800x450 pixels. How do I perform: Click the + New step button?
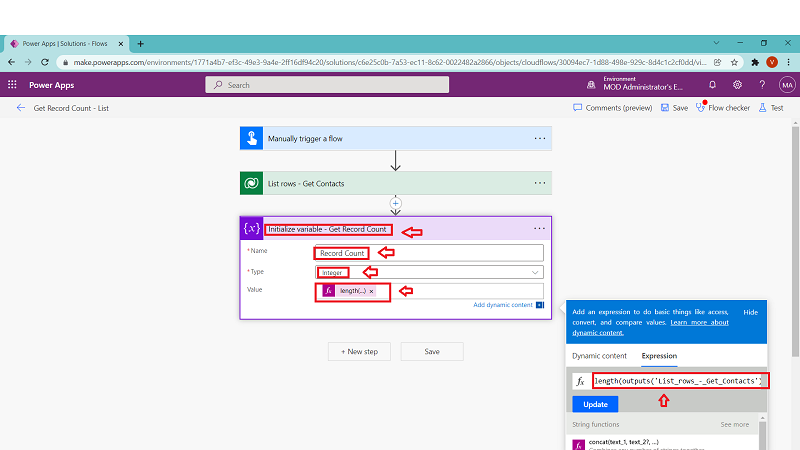point(359,352)
